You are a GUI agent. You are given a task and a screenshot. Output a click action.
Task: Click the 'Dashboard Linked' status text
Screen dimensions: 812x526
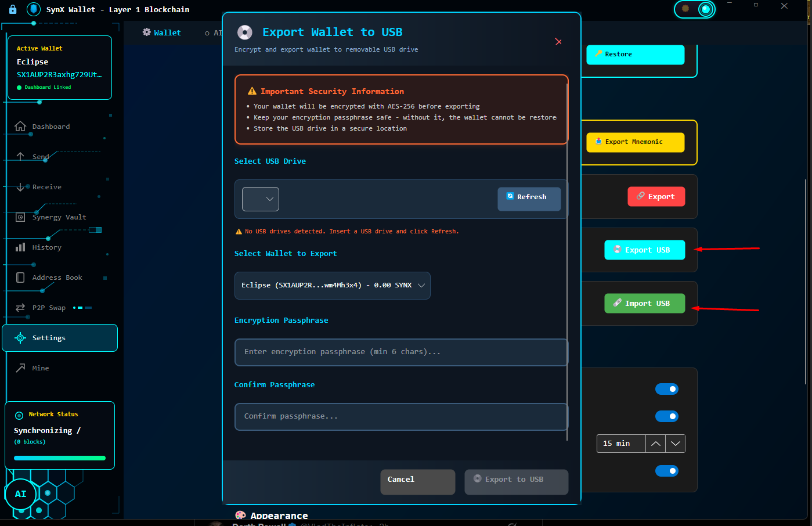tap(48, 88)
